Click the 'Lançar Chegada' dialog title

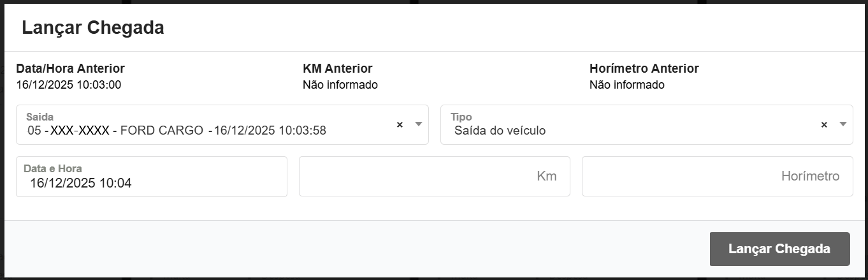tap(93, 28)
